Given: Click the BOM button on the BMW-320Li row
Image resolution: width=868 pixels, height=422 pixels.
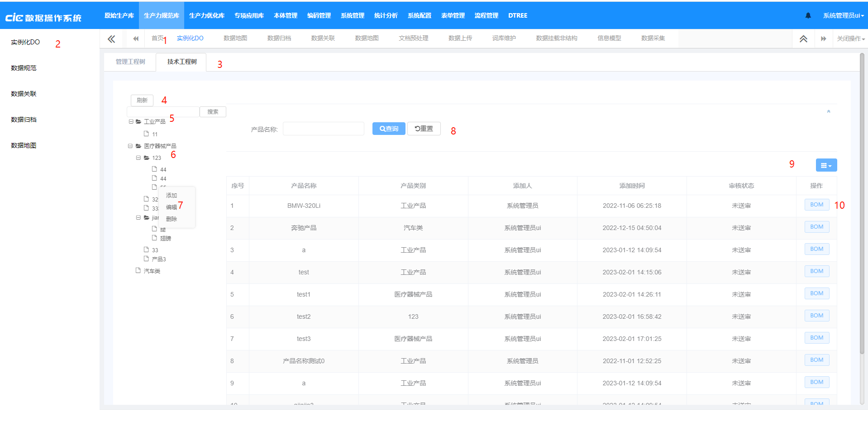Looking at the screenshot, I should click(816, 204).
